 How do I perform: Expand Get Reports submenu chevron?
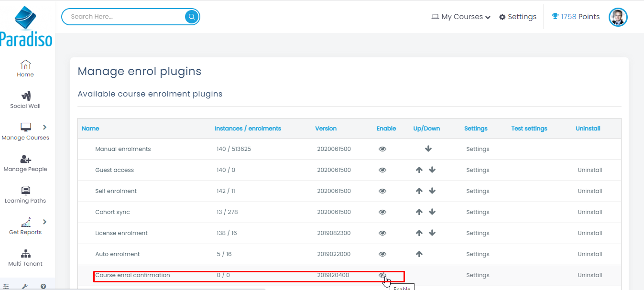tap(45, 222)
